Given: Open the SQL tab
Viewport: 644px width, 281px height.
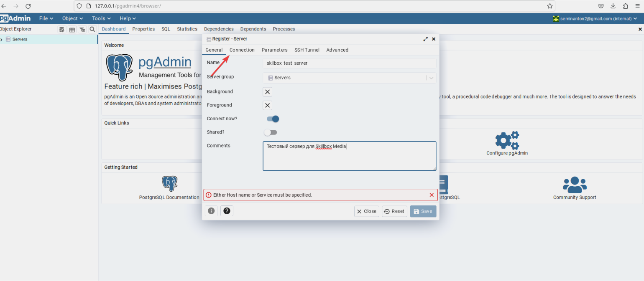Looking at the screenshot, I should [x=166, y=29].
